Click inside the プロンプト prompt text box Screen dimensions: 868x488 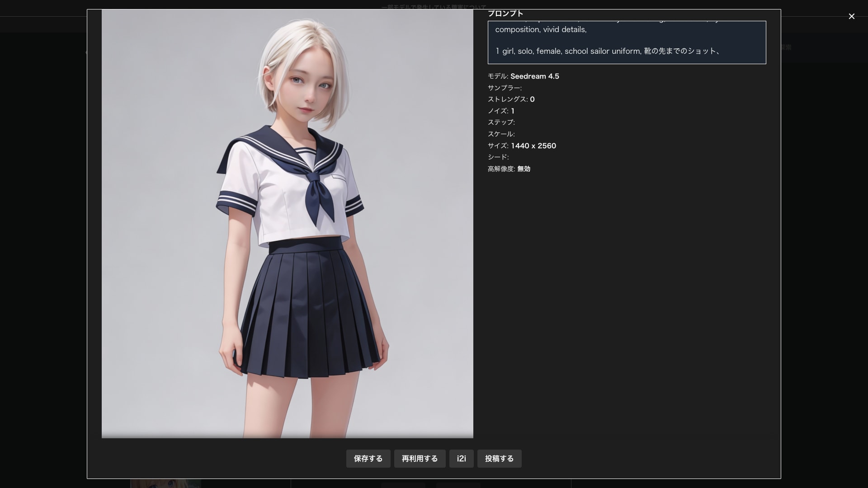click(x=627, y=42)
